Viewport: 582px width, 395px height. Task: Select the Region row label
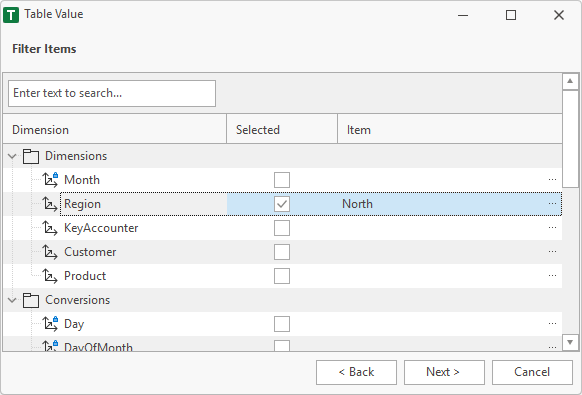tap(82, 204)
